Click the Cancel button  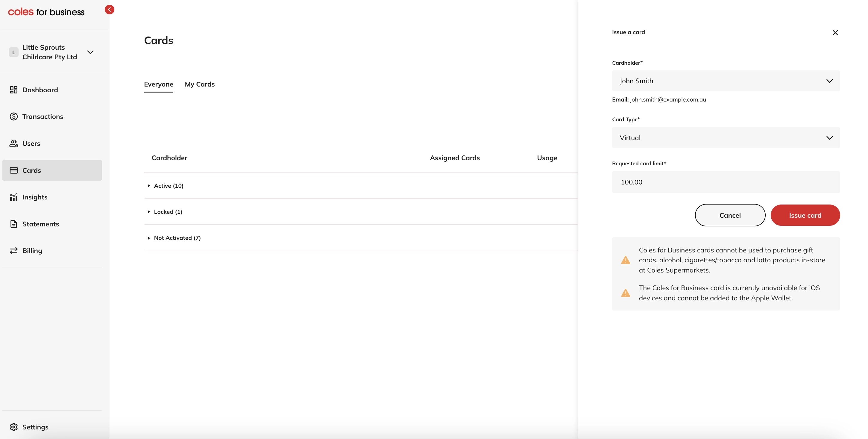pyautogui.click(x=730, y=215)
